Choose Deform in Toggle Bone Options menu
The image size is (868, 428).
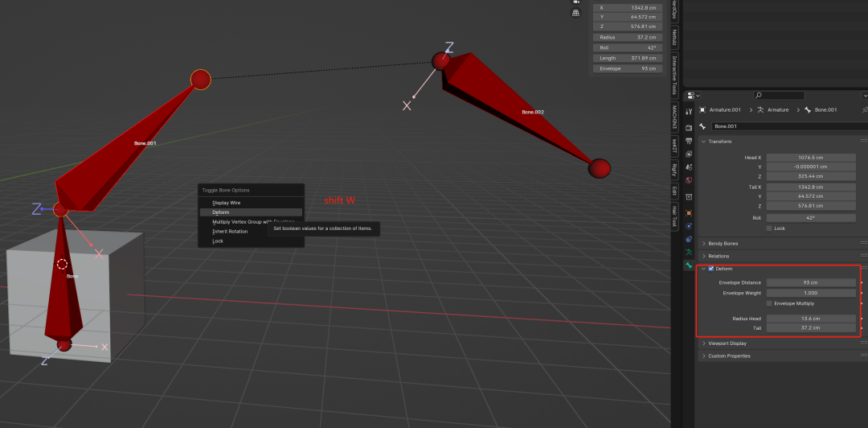[x=251, y=212]
